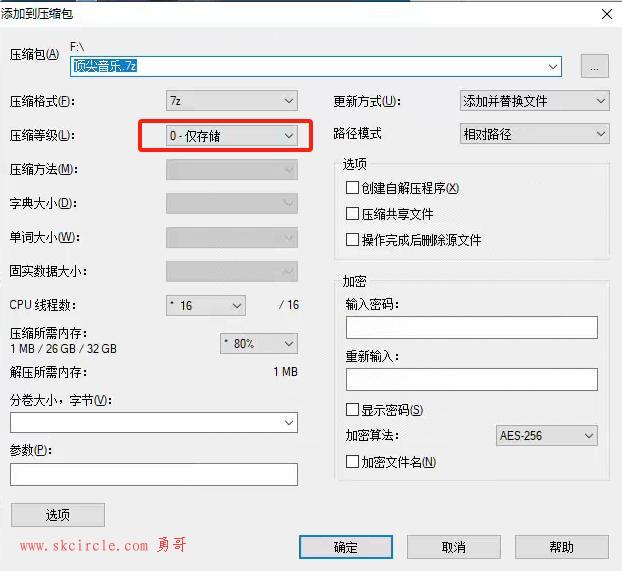Click the disabled 单词大小 dropdown
The height and width of the screenshot is (571, 622).
[x=232, y=237]
